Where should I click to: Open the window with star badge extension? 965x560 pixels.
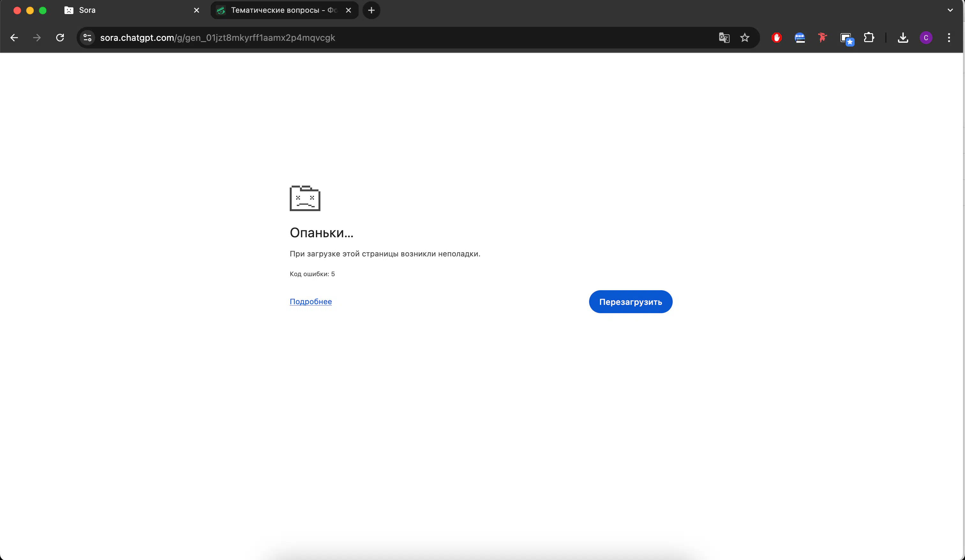[847, 39]
